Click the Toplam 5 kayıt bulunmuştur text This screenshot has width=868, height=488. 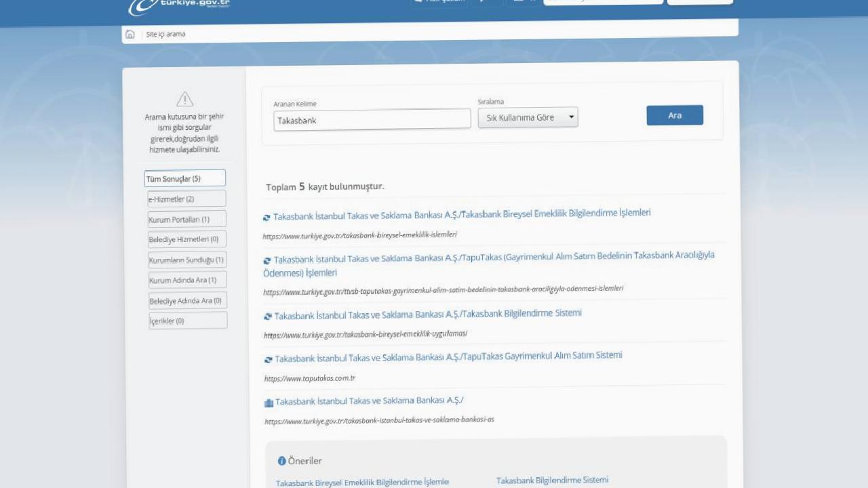(325, 186)
